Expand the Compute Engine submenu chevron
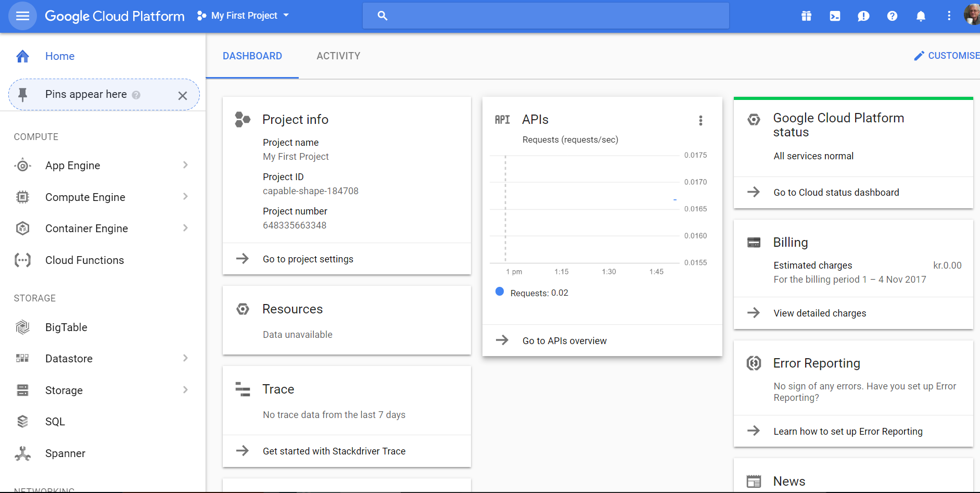Viewport: 980px width, 493px height. click(x=185, y=196)
